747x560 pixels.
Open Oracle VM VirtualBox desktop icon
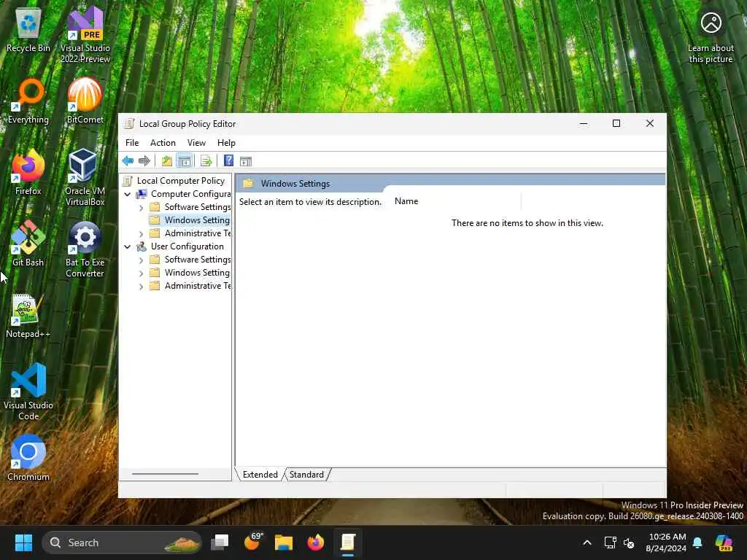click(85, 177)
